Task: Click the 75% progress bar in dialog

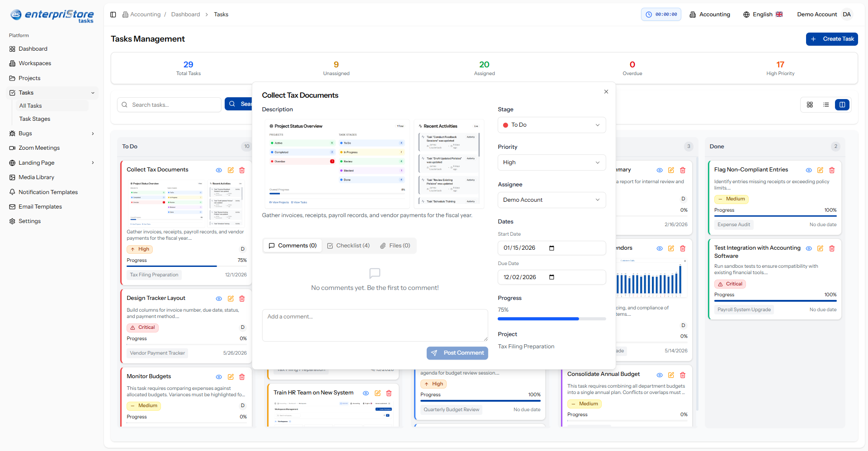Action: pos(552,319)
